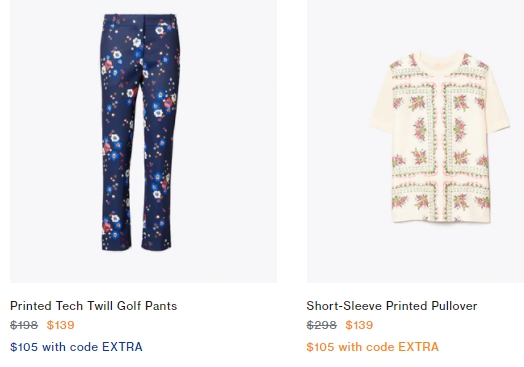524x367 pixels.
Task: Click the waistband of the golf pants
Action: coord(140,17)
